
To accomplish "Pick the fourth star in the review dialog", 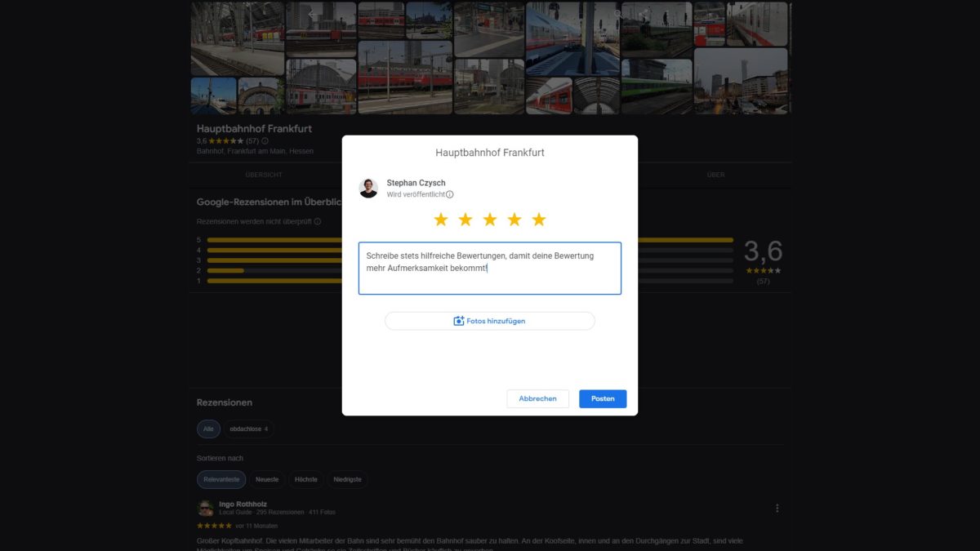I will point(514,220).
